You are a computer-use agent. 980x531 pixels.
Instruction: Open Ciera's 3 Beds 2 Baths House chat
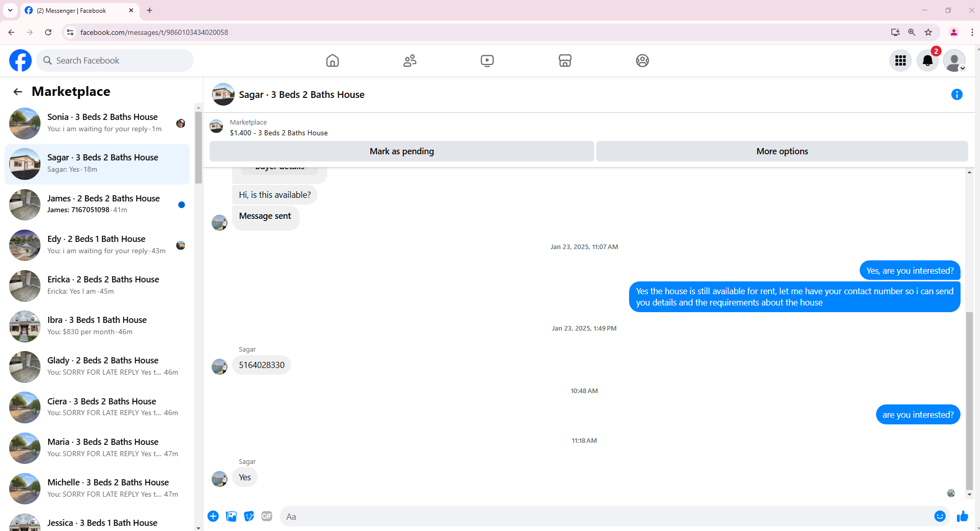(x=97, y=407)
